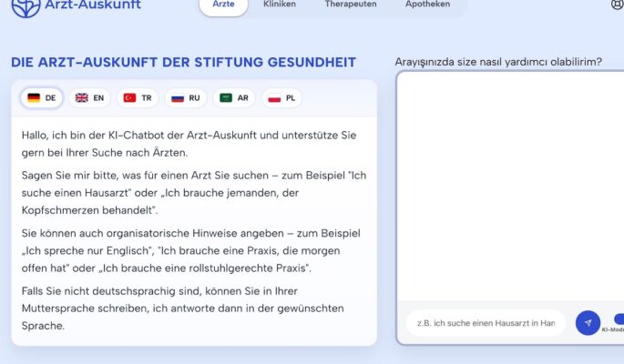
Task: Click heading 'DIE ARZT-AUSKUNFT DER STIFTUNG GESUNDHEIT'
Action: click(x=183, y=63)
